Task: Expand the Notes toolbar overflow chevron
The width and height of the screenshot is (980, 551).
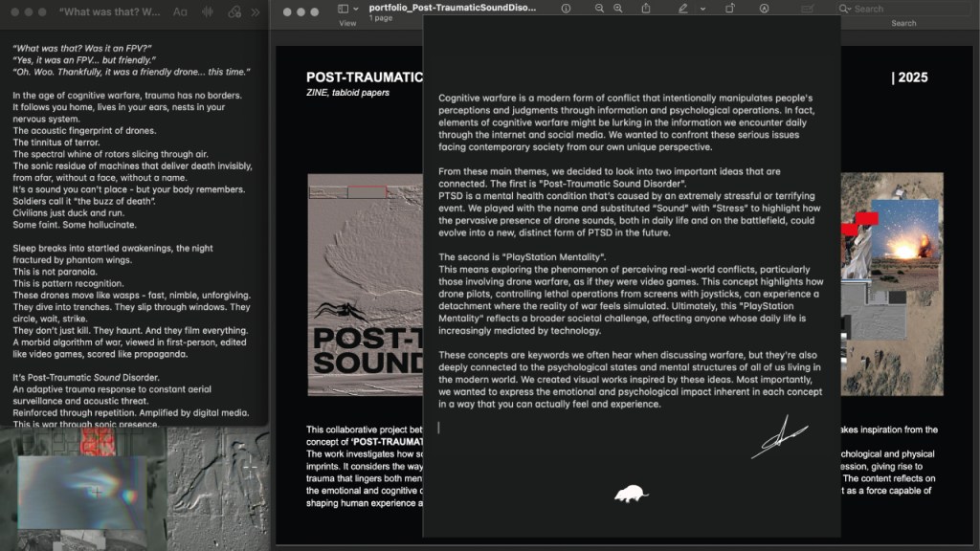Action: coord(256,12)
